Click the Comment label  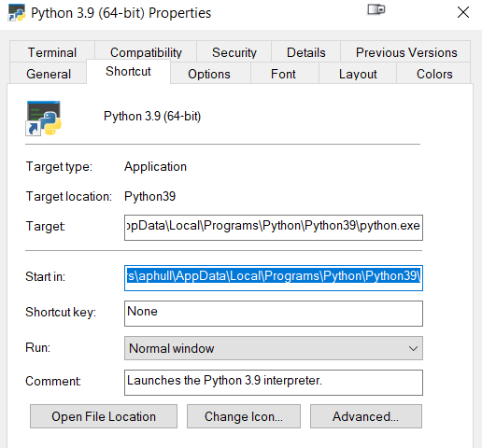(x=53, y=381)
